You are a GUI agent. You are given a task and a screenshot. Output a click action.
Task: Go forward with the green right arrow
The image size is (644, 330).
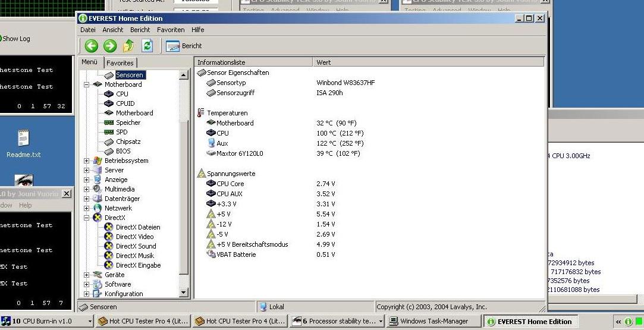click(x=109, y=46)
